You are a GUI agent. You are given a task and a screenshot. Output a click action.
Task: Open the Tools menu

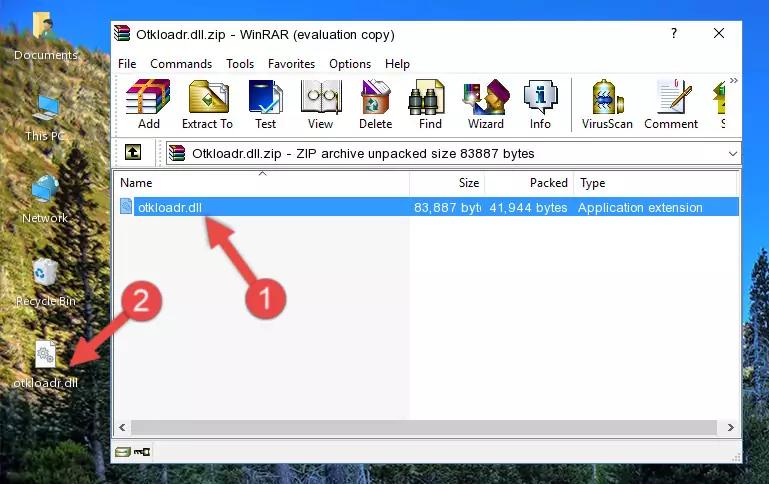point(240,64)
